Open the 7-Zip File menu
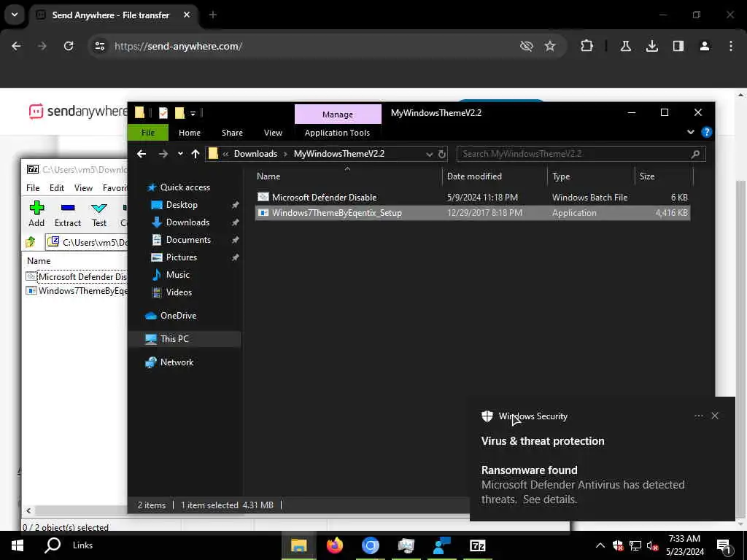Viewport: 747px width, 560px height. (x=33, y=188)
